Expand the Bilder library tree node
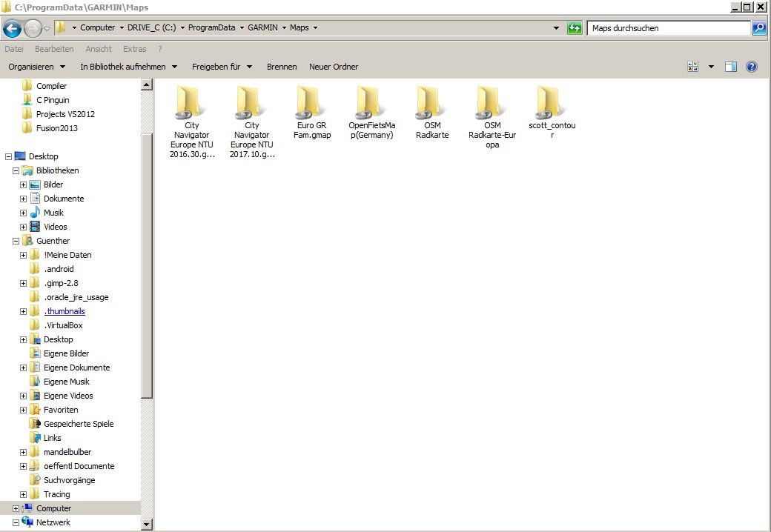 tap(24, 184)
